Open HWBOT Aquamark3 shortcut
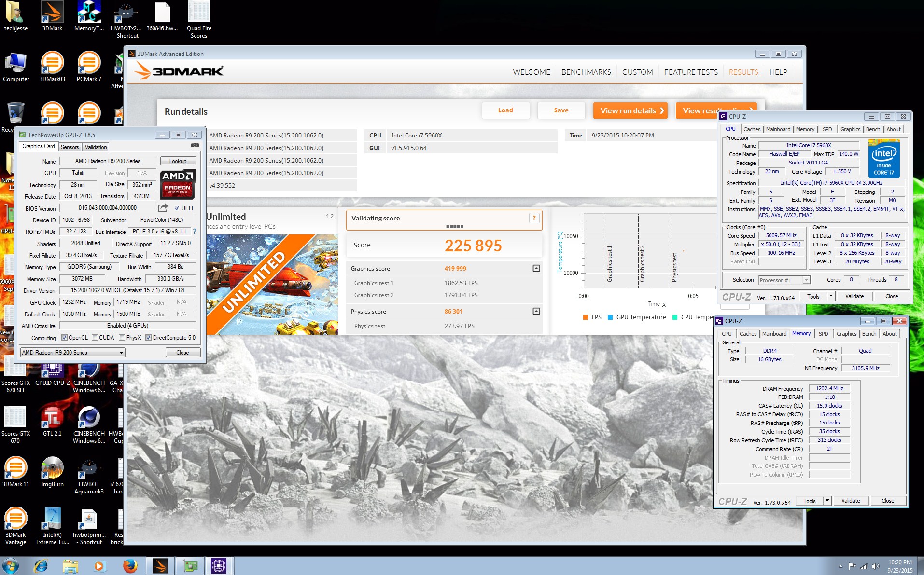The height and width of the screenshot is (575, 924). (89, 475)
